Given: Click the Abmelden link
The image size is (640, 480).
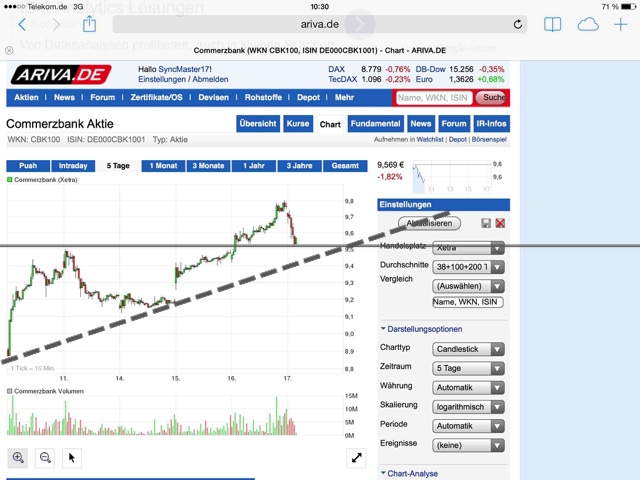Looking at the screenshot, I should pos(210,80).
